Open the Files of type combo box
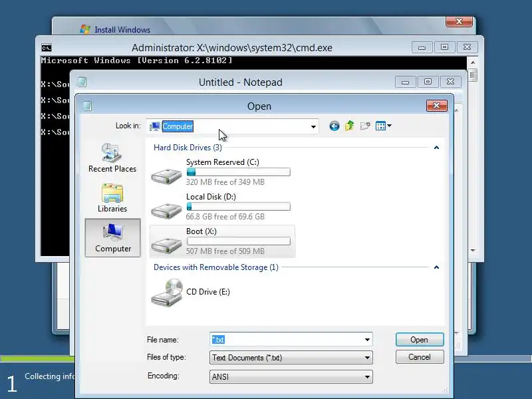This screenshot has width=532, height=399. point(291,358)
